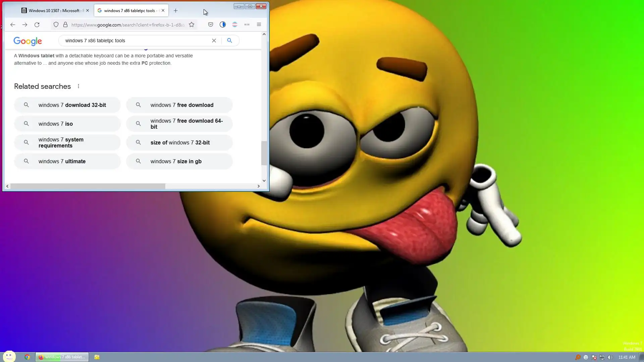Open the Firefox hamburger menu
The image size is (644, 362).
point(259,24)
